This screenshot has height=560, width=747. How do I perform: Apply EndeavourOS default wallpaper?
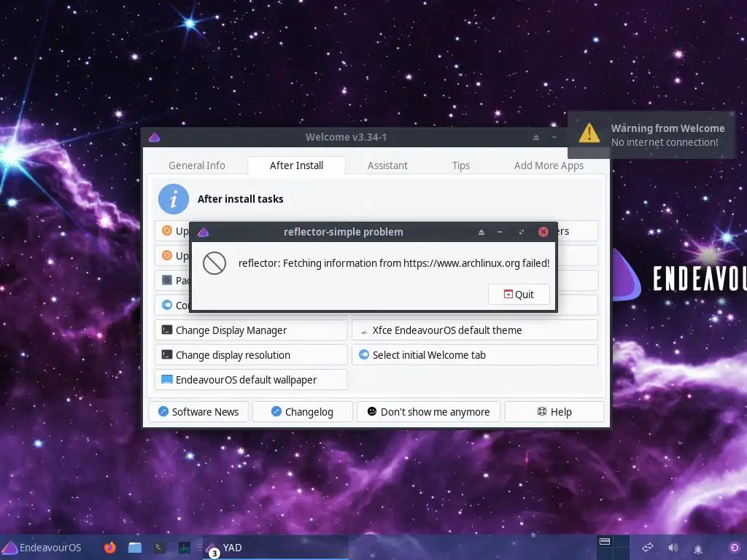[251, 379]
